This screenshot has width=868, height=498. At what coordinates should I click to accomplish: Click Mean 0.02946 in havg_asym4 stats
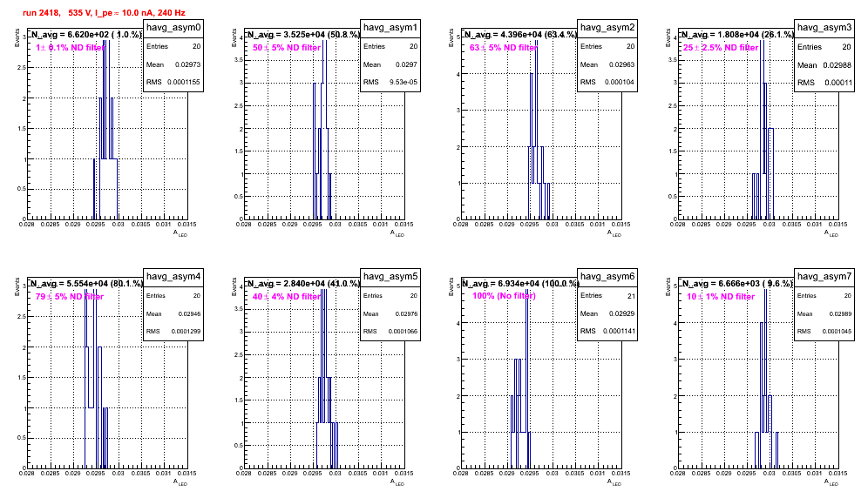pos(173,313)
